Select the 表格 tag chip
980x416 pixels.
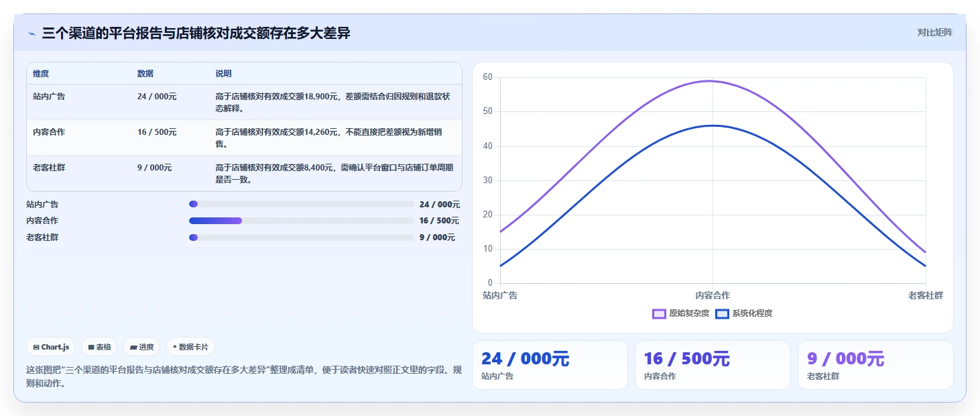tap(99, 347)
